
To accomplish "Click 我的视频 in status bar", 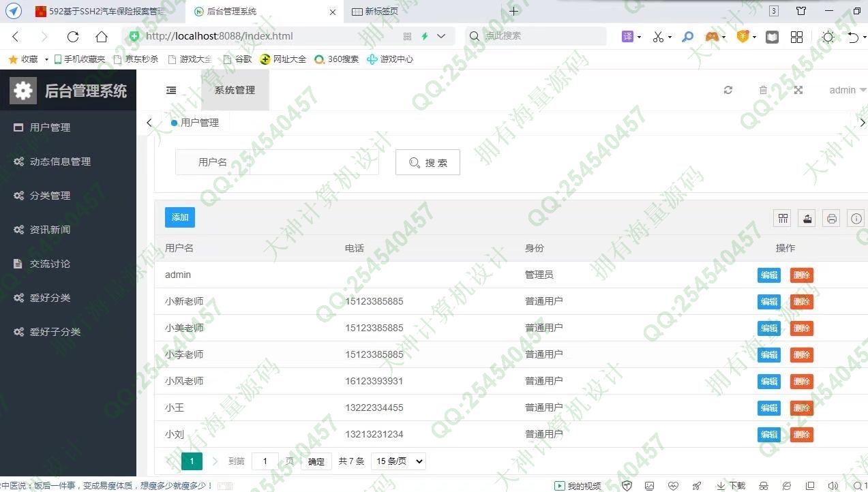I will [x=578, y=486].
